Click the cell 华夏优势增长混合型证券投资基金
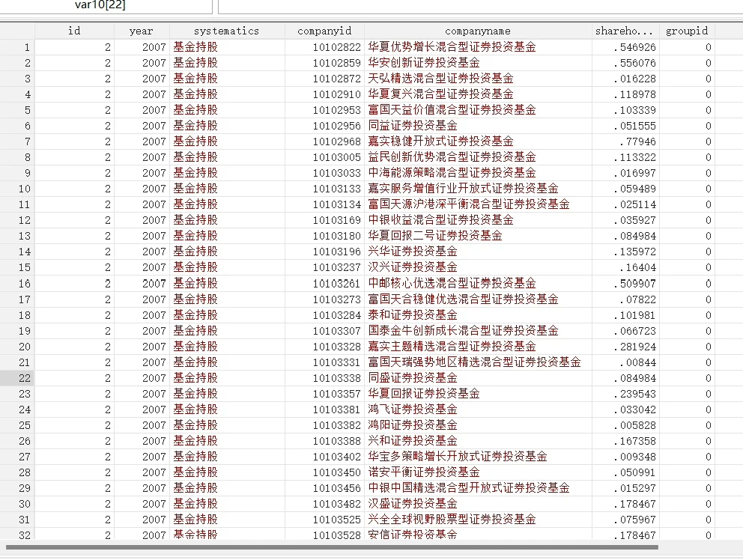The image size is (743, 560). tap(452, 47)
